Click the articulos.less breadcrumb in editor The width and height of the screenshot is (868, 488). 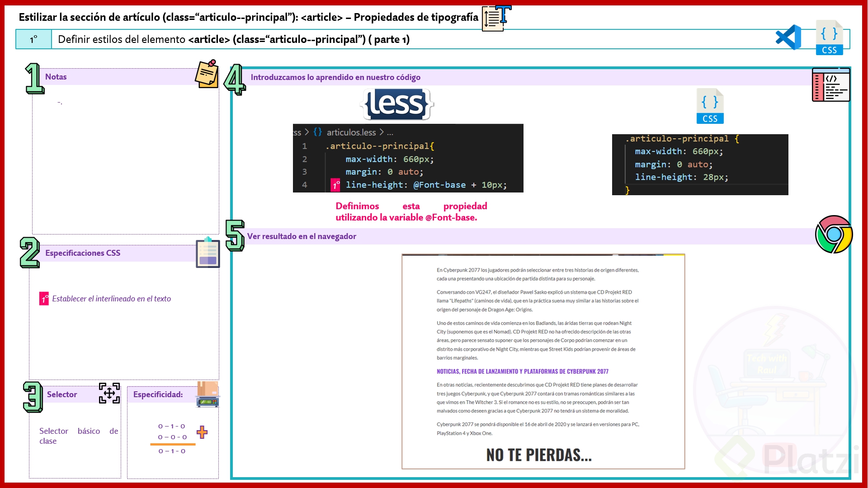351,132
